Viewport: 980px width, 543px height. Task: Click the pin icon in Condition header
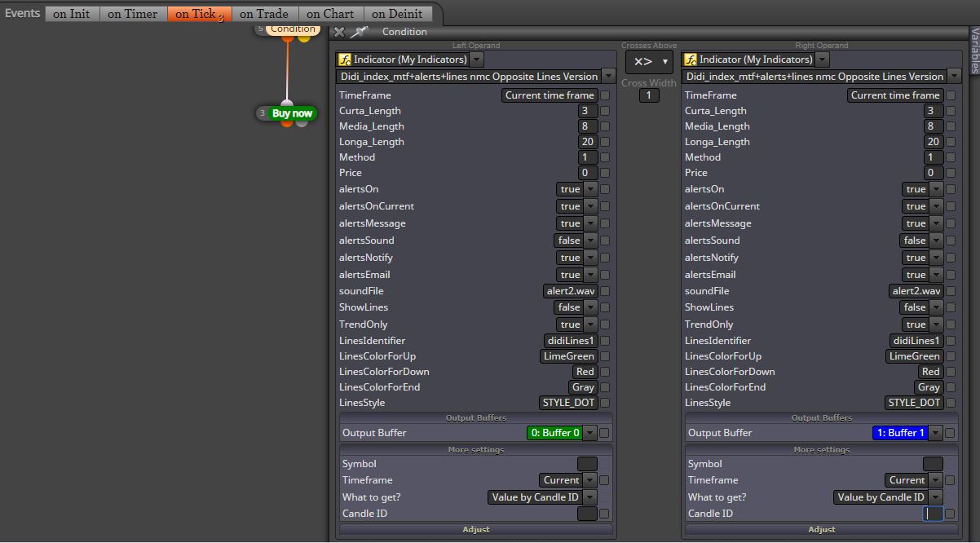pos(359,32)
